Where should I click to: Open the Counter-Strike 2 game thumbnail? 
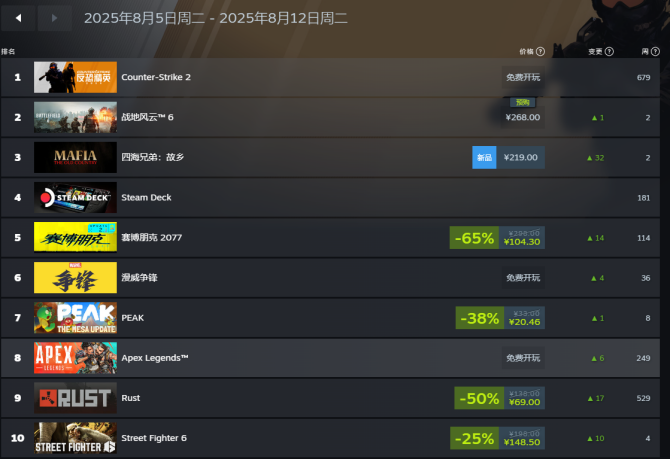pos(75,77)
